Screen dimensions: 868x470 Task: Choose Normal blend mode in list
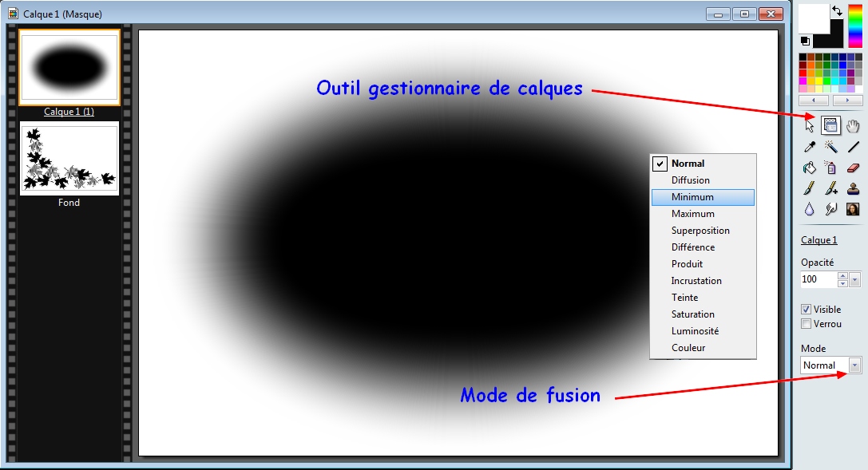click(703, 164)
